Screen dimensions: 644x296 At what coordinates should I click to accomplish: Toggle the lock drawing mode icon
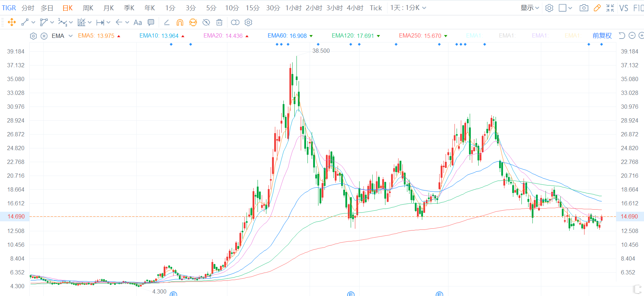[x=193, y=22]
